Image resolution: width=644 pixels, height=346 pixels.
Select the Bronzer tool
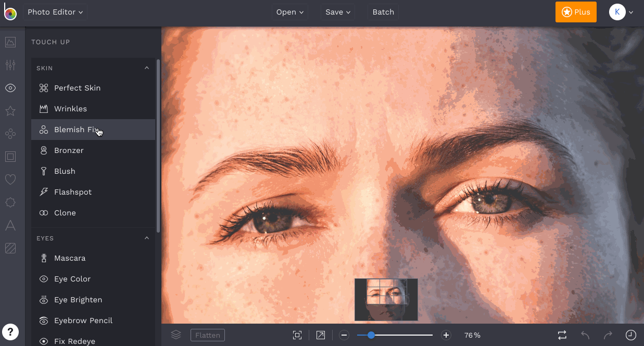click(x=93, y=150)
